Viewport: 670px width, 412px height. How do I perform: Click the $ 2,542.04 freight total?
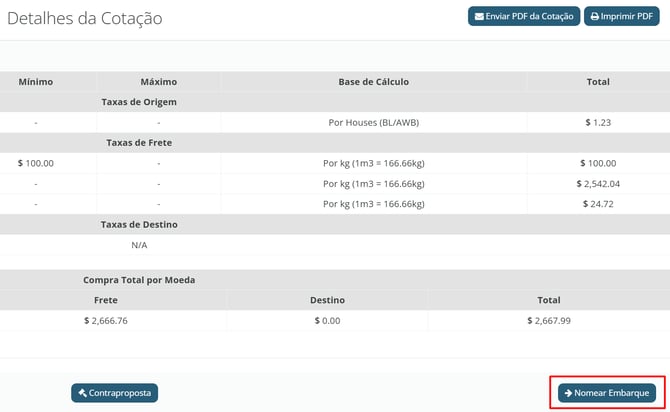598,183
